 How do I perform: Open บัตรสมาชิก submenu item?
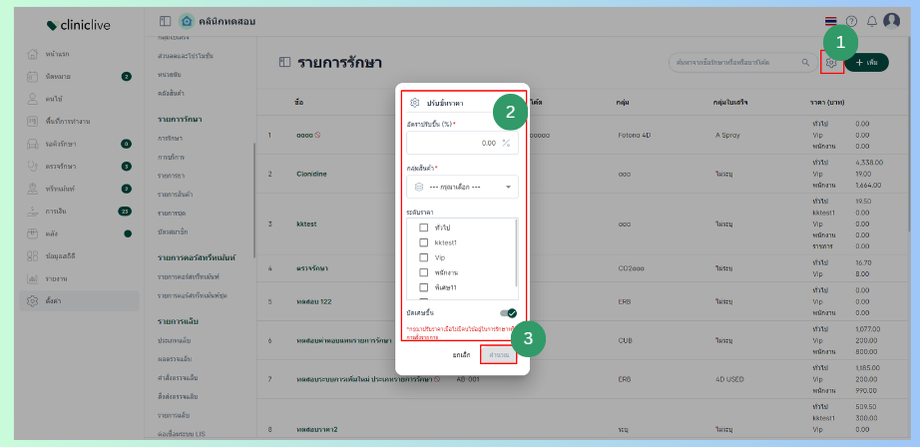tap(172, 232)
